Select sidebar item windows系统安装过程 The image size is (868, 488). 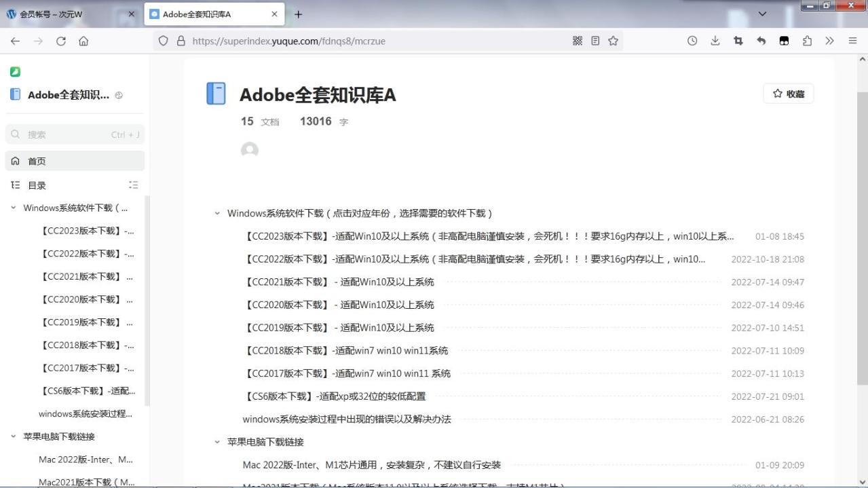86,413
